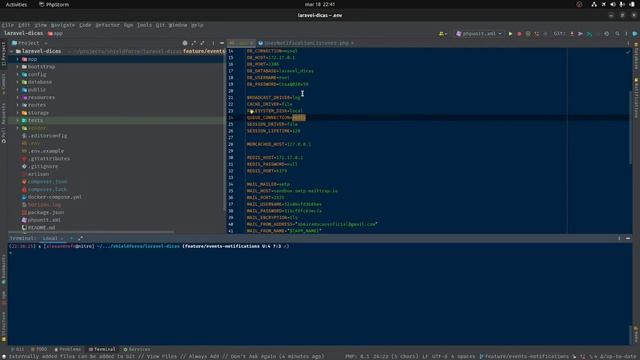Open the File menu
The image size is (640, 360).
coord(8,25)
